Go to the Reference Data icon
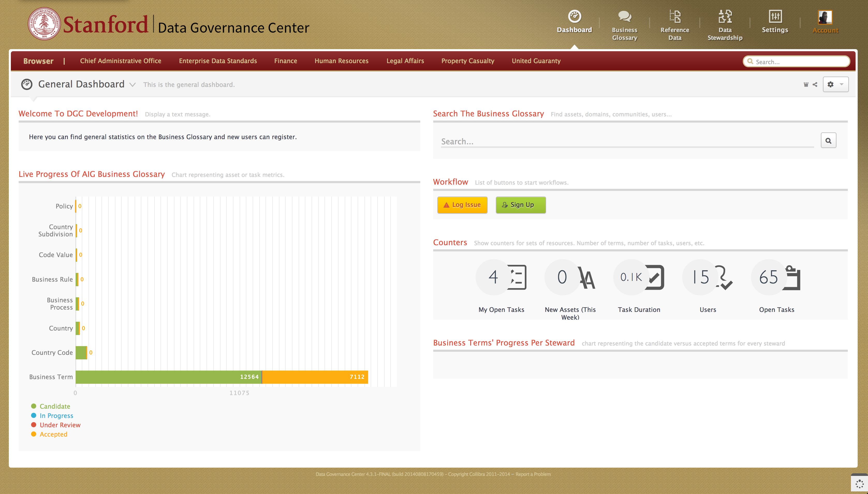The width and height of the screenshot is (868, 494). tap(675, 16)
